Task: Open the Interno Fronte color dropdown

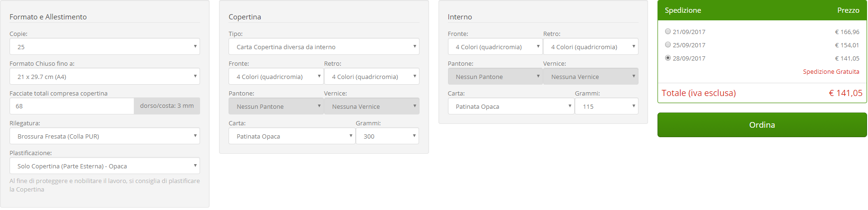Action: 495,47
